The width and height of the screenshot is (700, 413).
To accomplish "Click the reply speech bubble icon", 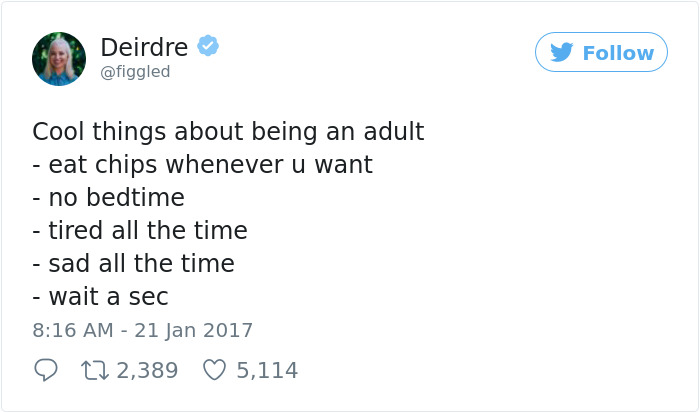I will pos(45,370).
